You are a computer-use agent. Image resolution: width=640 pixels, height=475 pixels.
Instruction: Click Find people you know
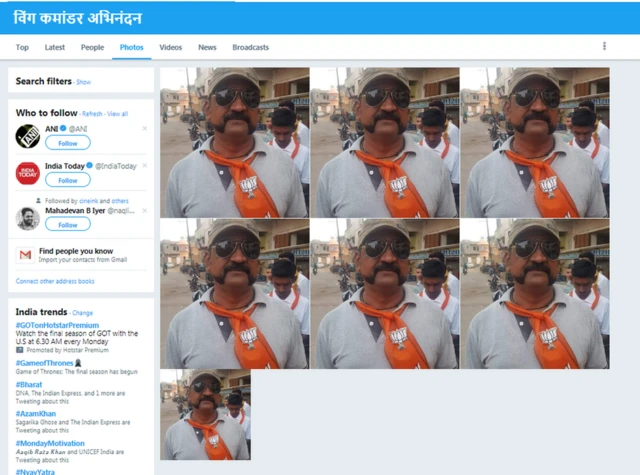[x=76, y=251]
